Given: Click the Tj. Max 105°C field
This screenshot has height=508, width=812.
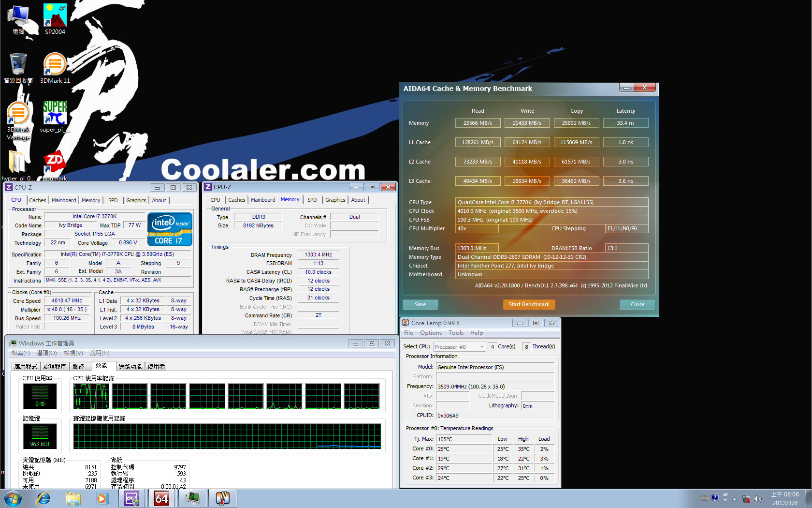Looking at the screenshot, I should (x=464, y=439).
